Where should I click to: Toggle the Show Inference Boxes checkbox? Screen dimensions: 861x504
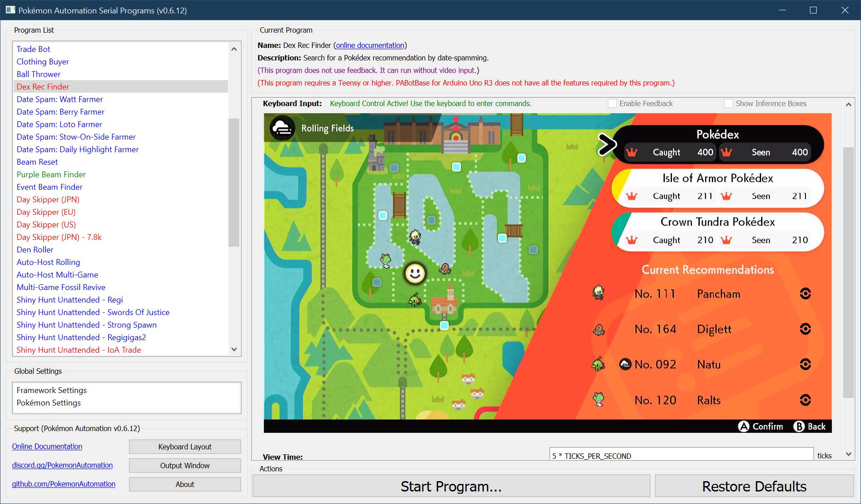[x=728, y=103]
